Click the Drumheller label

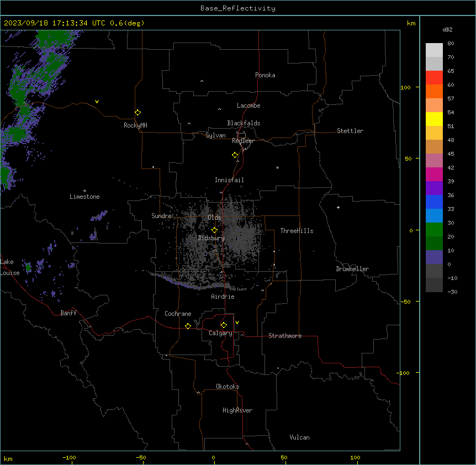point(352,269)
